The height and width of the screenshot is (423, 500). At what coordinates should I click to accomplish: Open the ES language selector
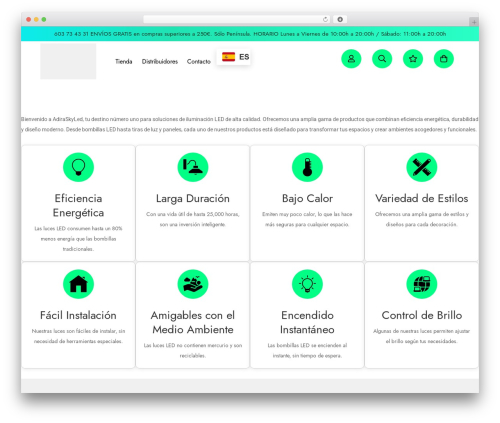233,57
